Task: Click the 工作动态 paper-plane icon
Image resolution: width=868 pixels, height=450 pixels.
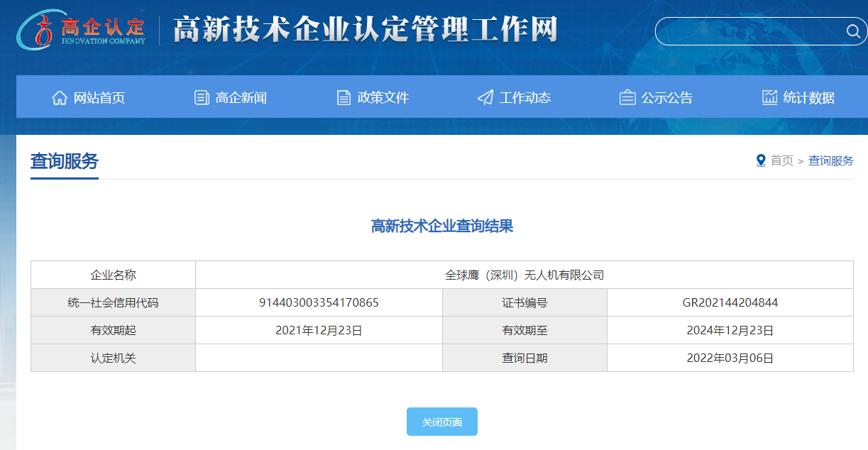Action: (x=485, y=97)
